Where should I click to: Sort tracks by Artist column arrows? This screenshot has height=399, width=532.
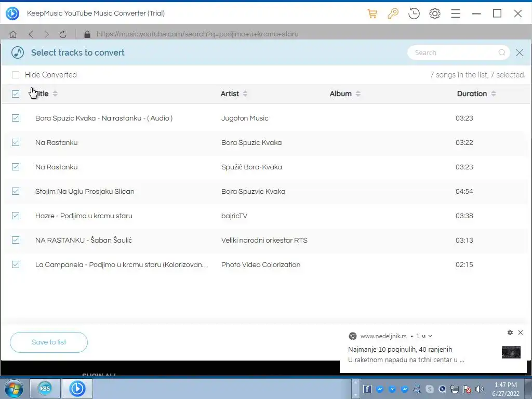245,94
